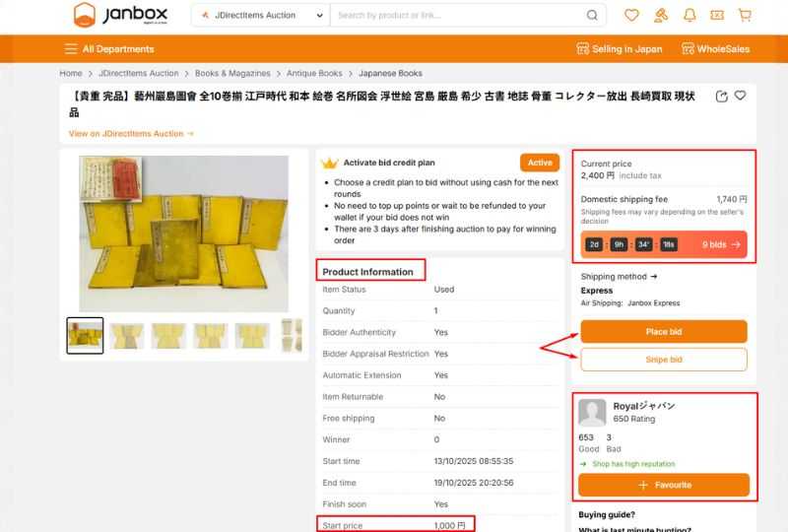Add seller Royal to Favourite
The height and width of the screenshot is (532, 788).
click(663, 485)
